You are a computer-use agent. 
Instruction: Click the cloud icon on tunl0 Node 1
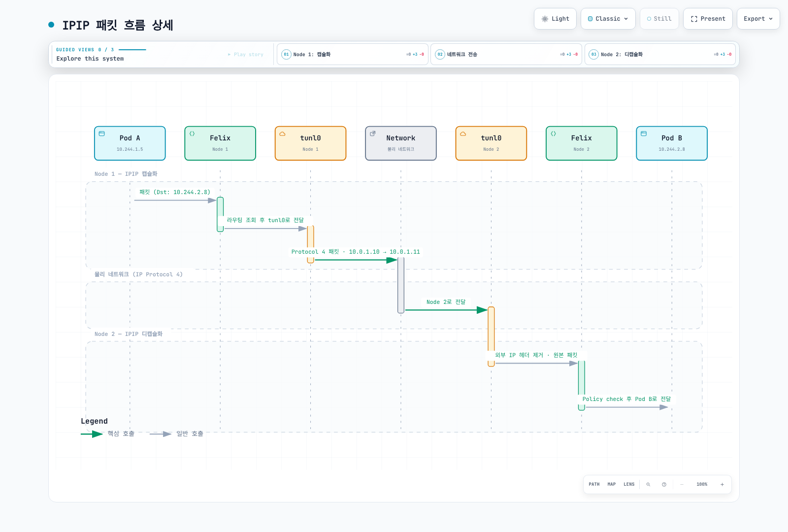click(x=283, y=133)
